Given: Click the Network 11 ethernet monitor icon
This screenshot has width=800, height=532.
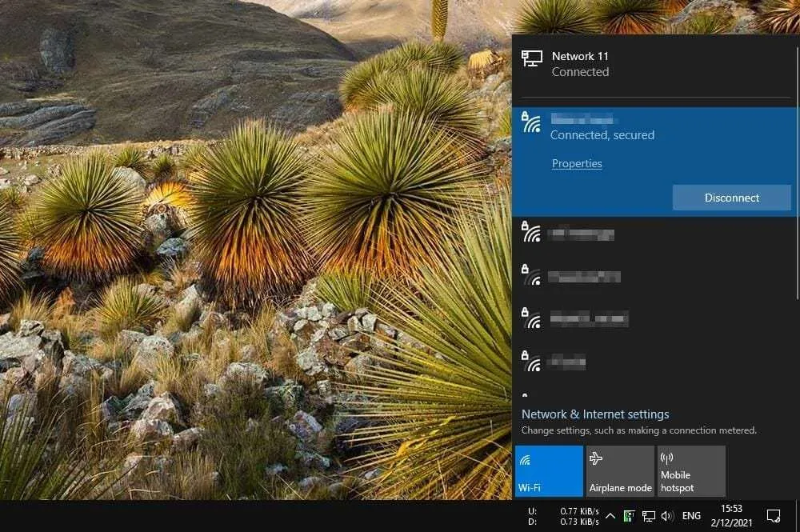Looking at the screenshot, I should [532, 58].
